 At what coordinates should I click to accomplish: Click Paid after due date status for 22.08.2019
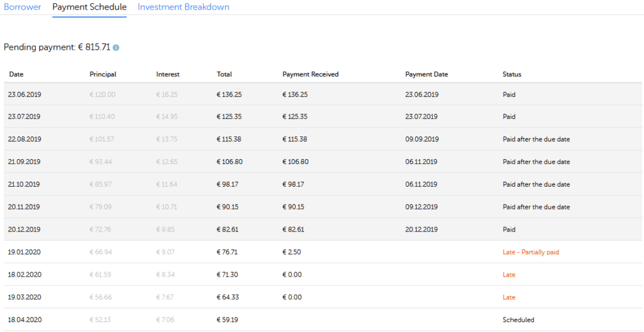pos(536,140)
